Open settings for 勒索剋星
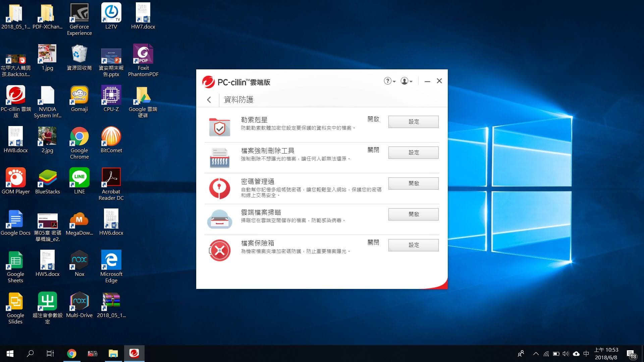 point(413,122)
